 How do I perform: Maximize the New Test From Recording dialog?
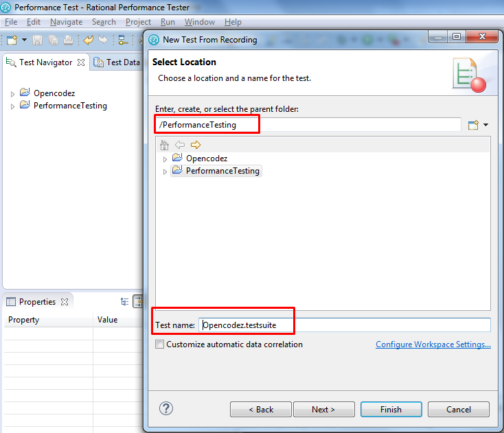pyautogui.click(x=457, y=36)
